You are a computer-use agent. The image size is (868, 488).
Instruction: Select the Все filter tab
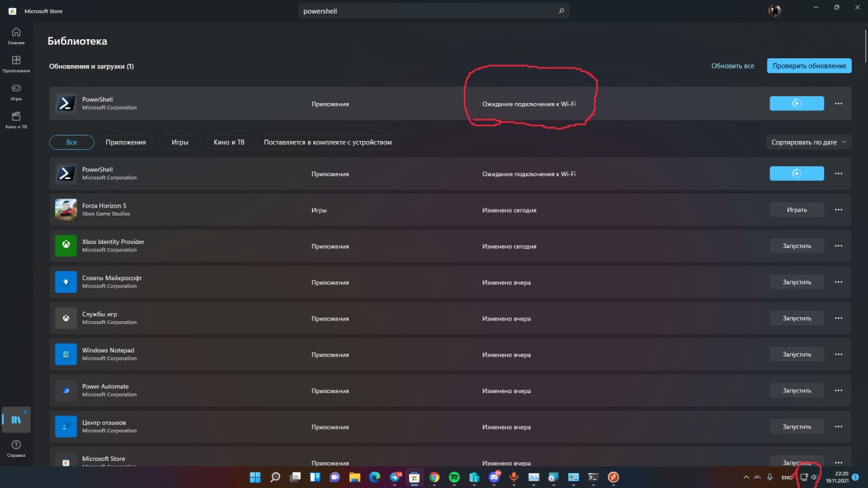72,142
